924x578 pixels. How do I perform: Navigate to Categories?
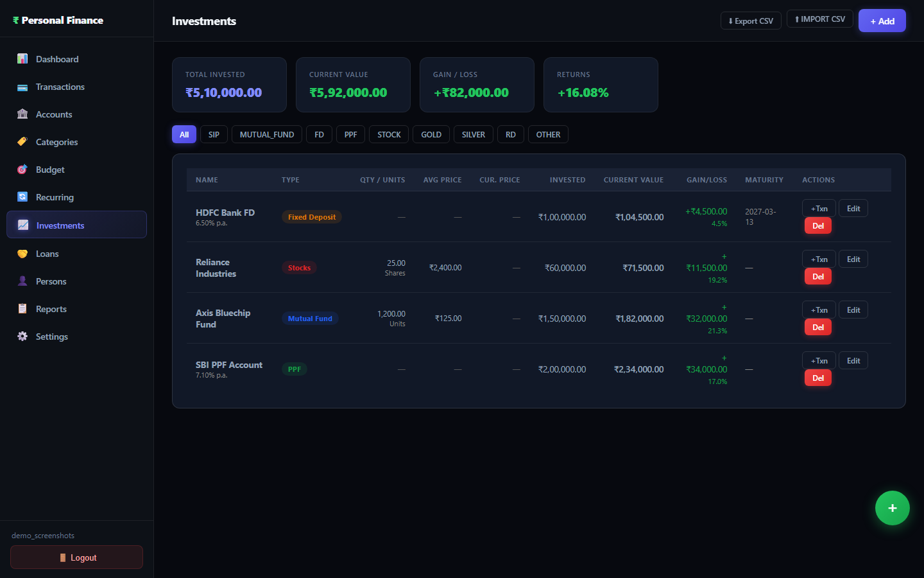(x=76, y=142)
